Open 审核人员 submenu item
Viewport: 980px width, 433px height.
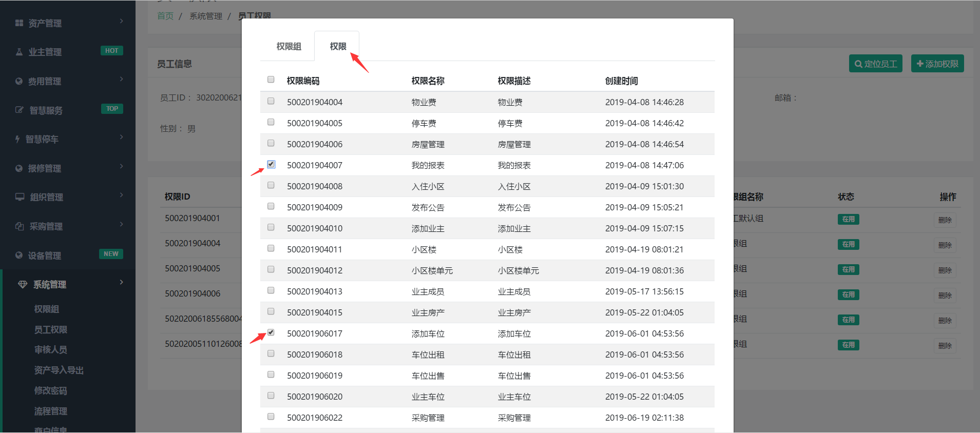click(x=51, y=349)
